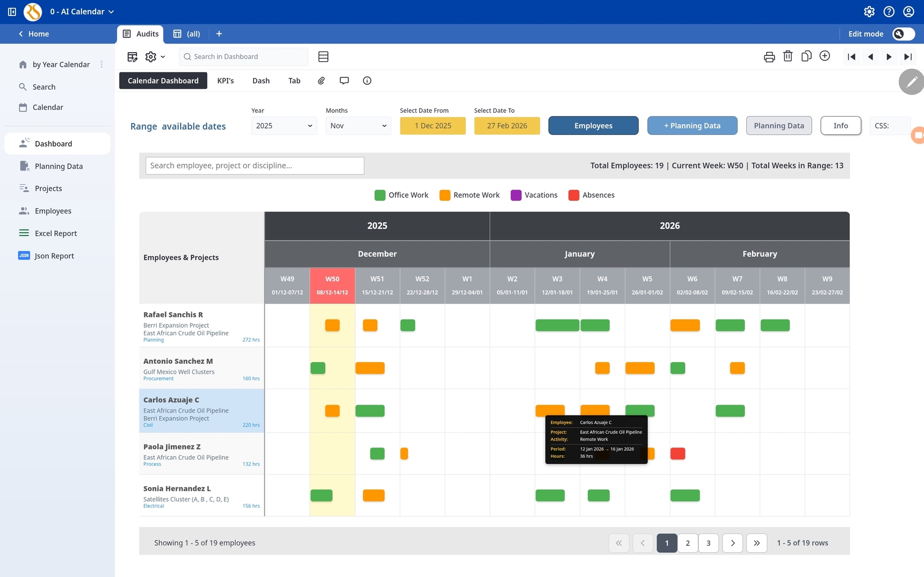The height and width of the screenshot is (577, 924).
Task: Go to page 2 of employees
Action: point(688,543)
